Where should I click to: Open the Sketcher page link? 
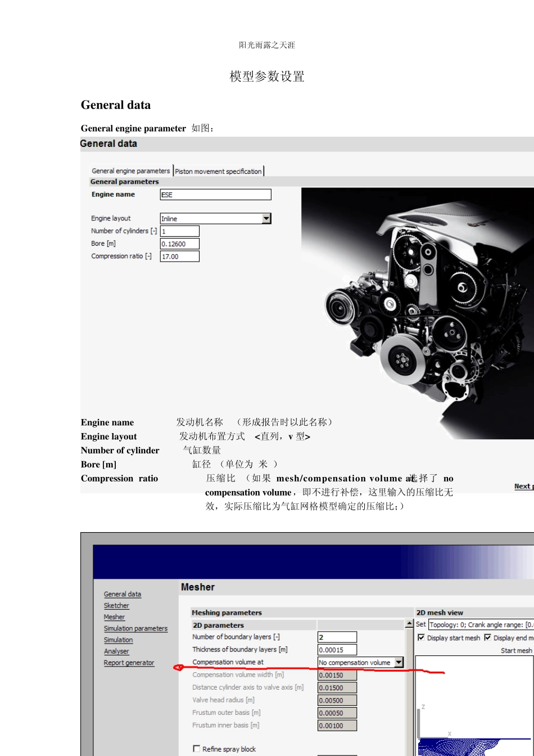(116, 606)
